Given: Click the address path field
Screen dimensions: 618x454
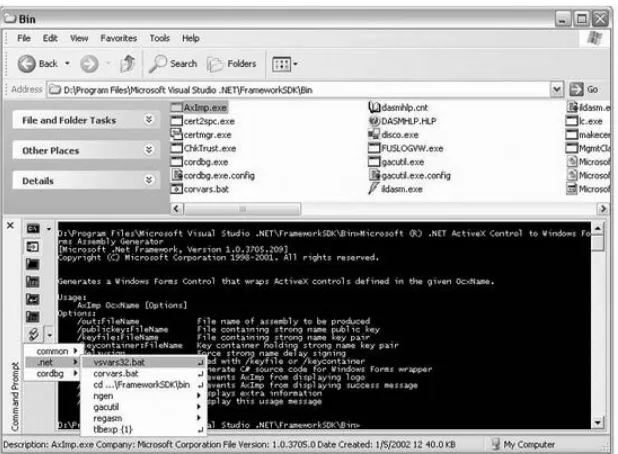Looking at the screenshot, I should [299, 90].
